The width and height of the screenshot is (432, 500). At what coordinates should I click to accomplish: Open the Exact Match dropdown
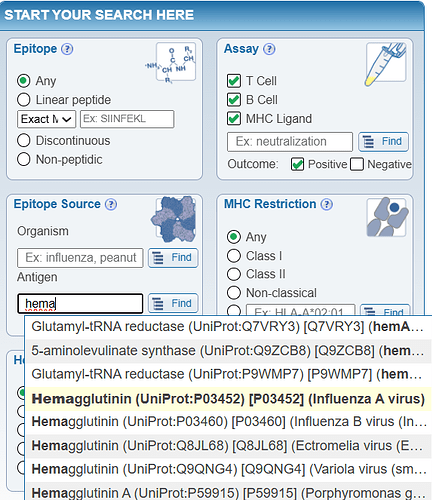click(46, 119)
